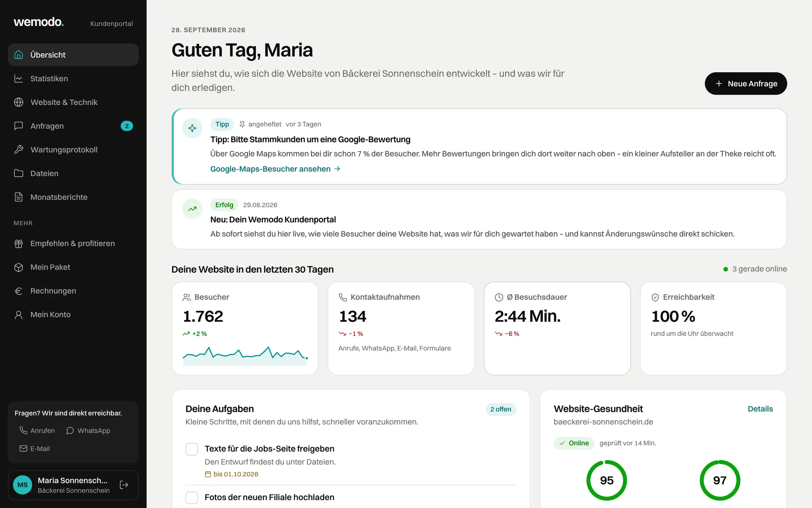812x508 pixels.
Task: Click the Mein Paket box icon
Action: (19, 267)
